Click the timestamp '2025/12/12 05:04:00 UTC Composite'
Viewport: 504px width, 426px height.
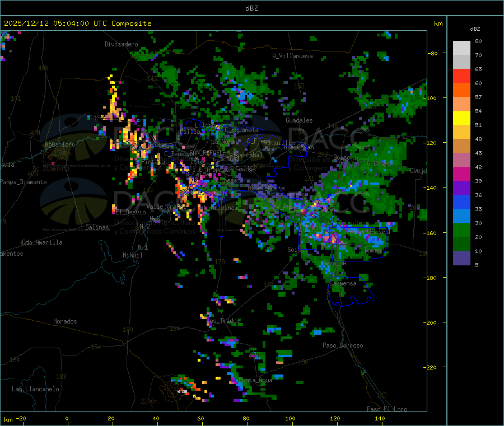click(77, 24)
